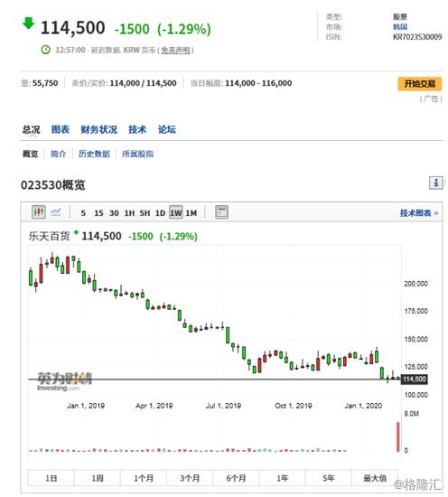The width and height of the screenshot is (448, 497).
Task: Show the 1年 chart range
Action: pyautogui.click(x=283, y=478)
